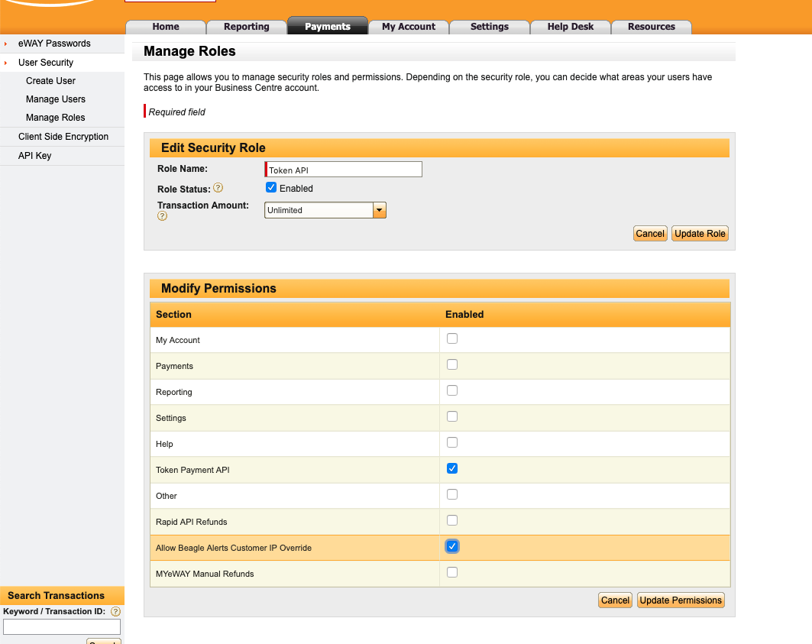
Task: Click the Update Role button
Action: pyautogui.click(x=700, y=234)
